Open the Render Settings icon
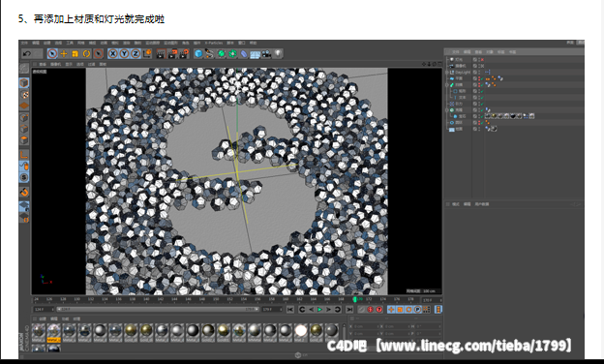Viewport: 604px width, 364px height. [184, 54]
